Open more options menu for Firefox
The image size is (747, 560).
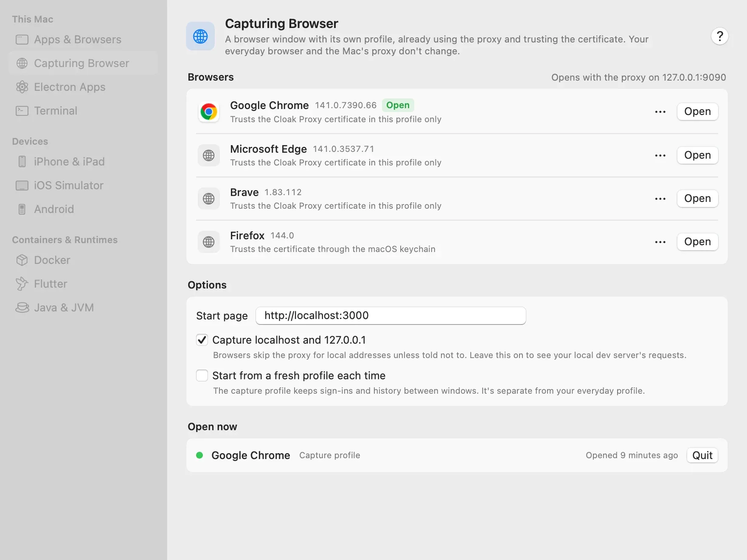point(660,242)
